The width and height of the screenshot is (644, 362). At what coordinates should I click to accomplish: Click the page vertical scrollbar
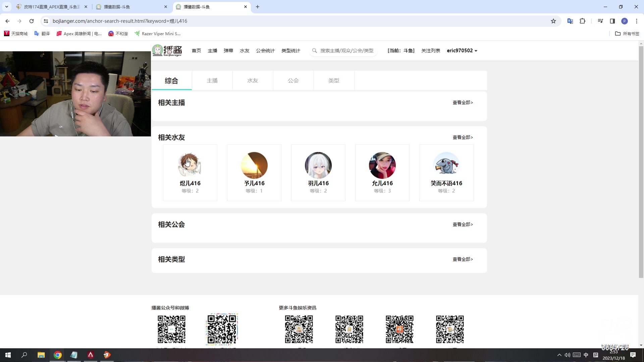[x=641, y=161]
